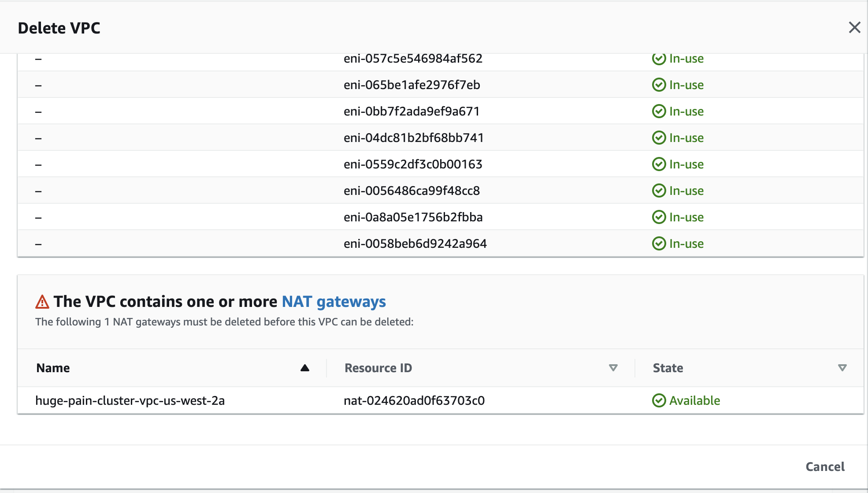
Task: Click In-use icon for eni-04dc81b2bf68bb741
Action: coord(659,138)
